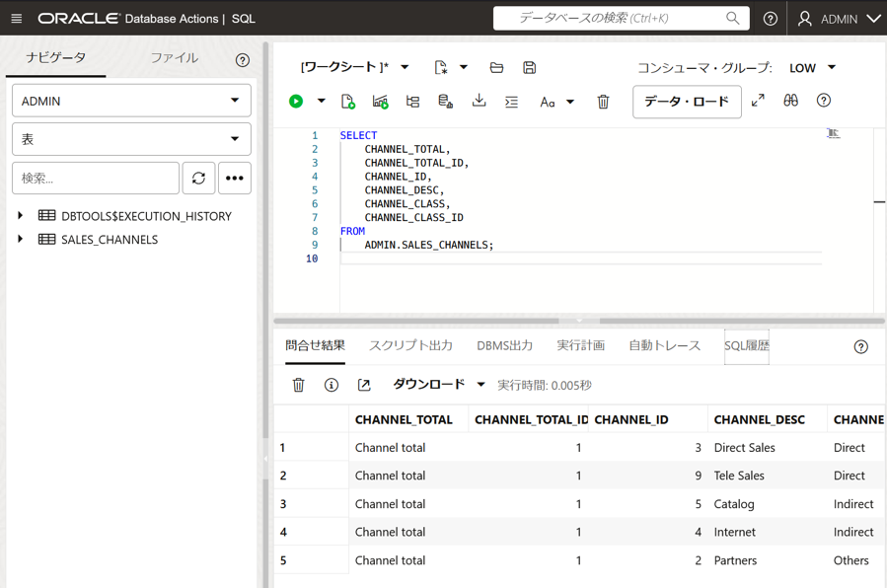Open the SQL履歴 tab
This screenshot has height=588, width=887.
tap(746, 346)
